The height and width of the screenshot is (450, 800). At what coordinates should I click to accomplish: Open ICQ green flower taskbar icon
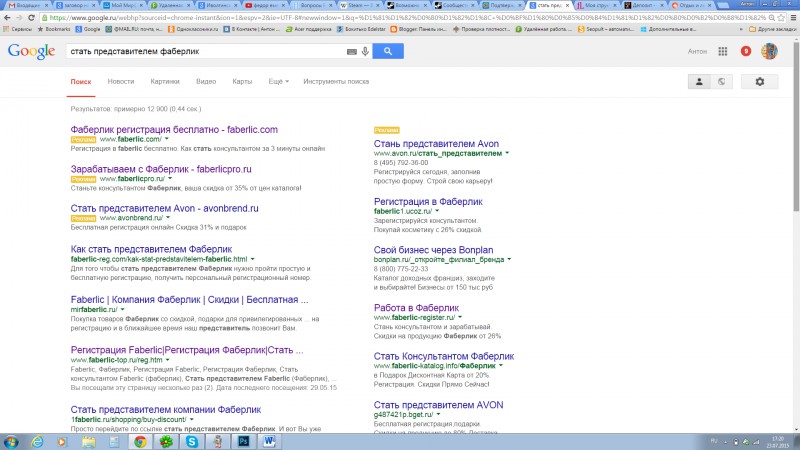[166, 442]
